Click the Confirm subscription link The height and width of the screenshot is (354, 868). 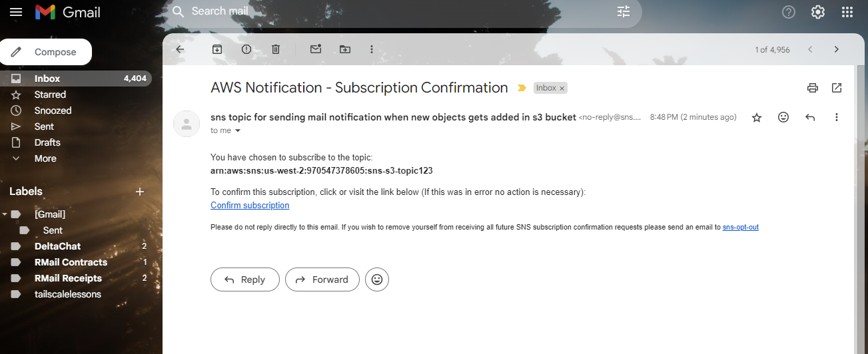click(250, 205)
